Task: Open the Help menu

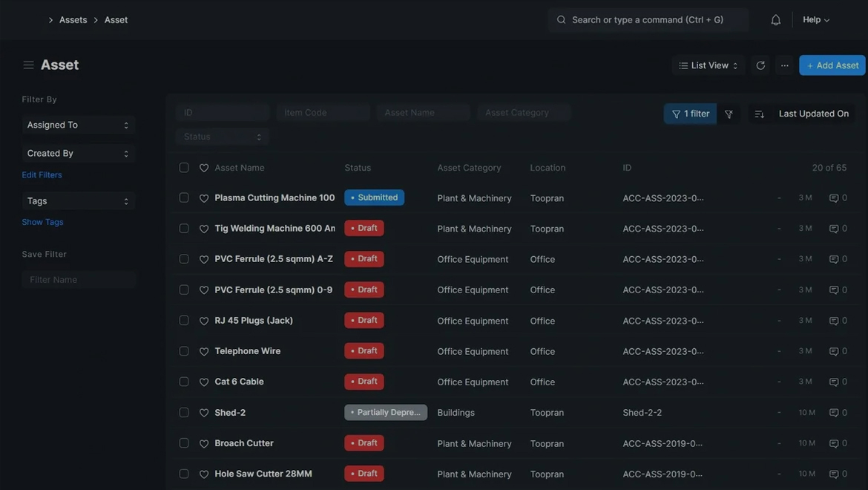Action: [815, 20]
